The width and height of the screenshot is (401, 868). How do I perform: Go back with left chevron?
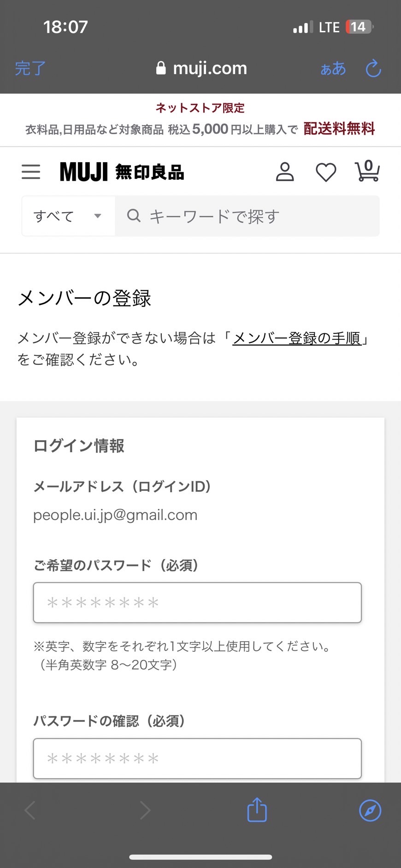[30, 810]
